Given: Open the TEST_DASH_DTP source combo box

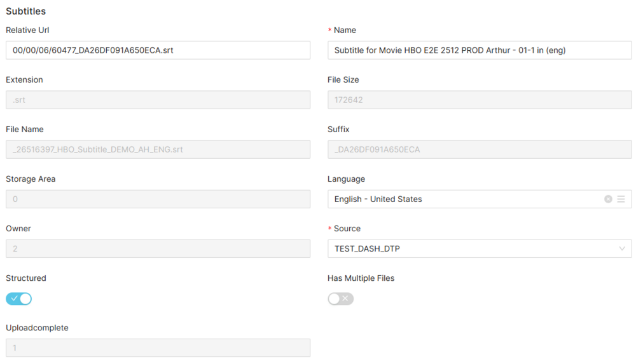Looking at the screenshot, I should pos(471,248).
